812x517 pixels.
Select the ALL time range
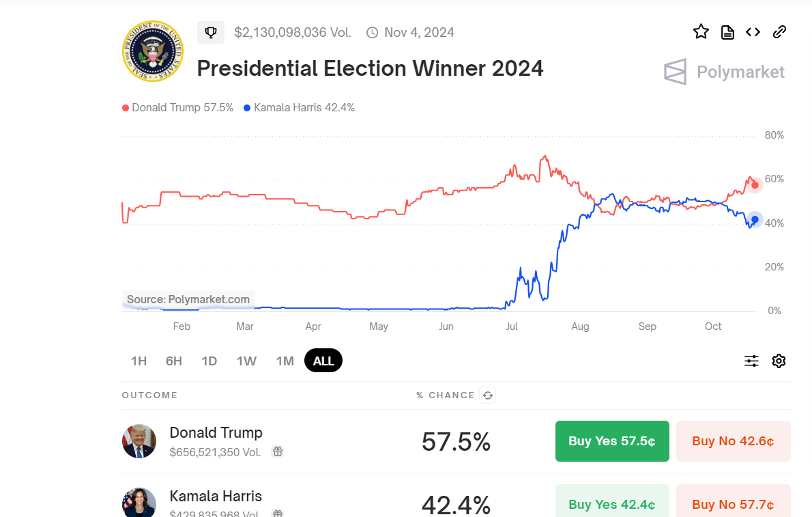323,361
